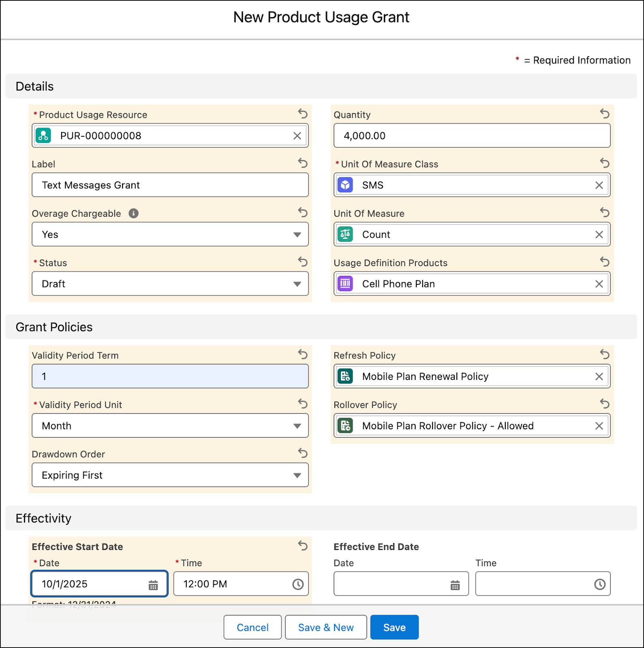
Task: Edit the Label text field
Action: pos(170,185)
